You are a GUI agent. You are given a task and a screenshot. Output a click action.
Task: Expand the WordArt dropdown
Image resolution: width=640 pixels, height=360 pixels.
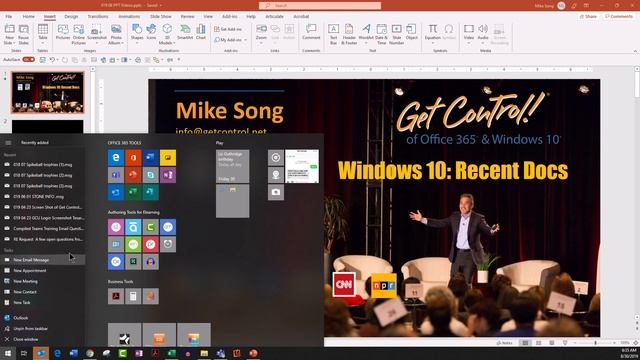(366, 43)
